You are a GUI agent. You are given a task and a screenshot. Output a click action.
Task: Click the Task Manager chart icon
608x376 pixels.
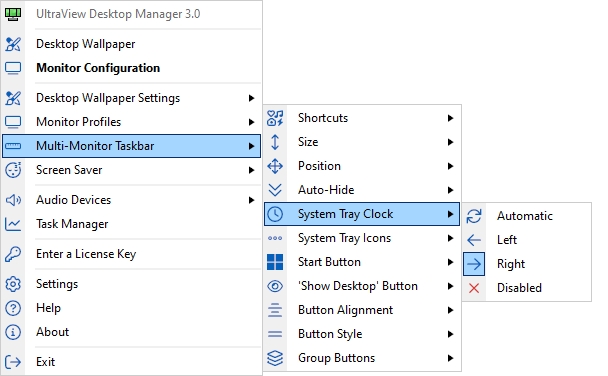[x=13, y=224]
